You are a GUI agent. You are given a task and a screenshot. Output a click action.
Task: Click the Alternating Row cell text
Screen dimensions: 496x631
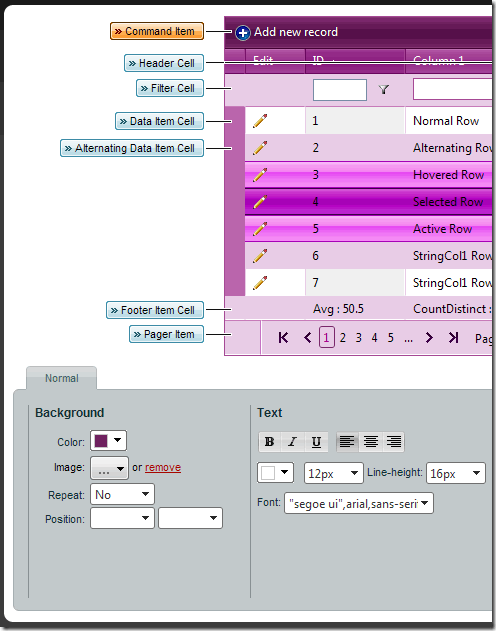453,148
